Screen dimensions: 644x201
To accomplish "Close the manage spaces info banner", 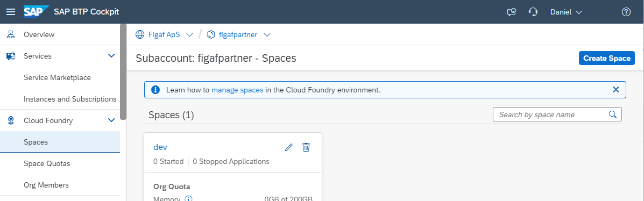I will [615, 89].
